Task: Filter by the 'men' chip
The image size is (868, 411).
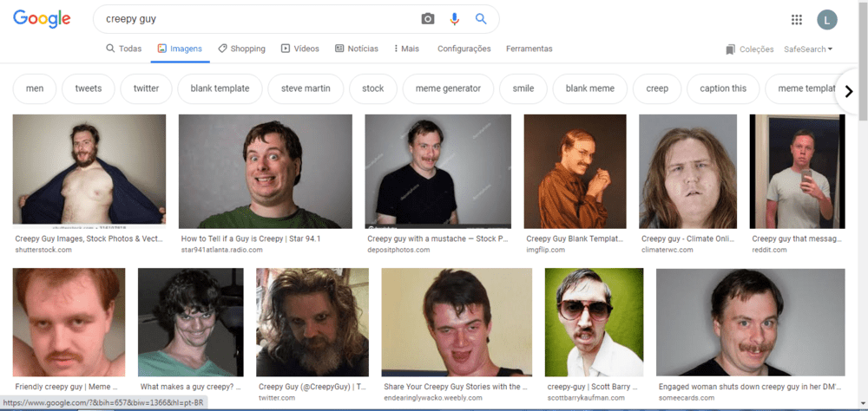Action: pos(35,88)
